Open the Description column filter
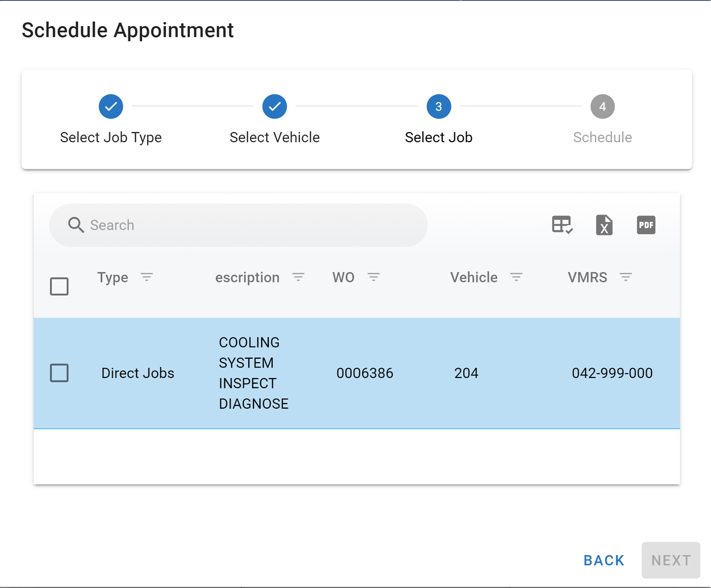The image size is (711, 588). click(298, 277)
